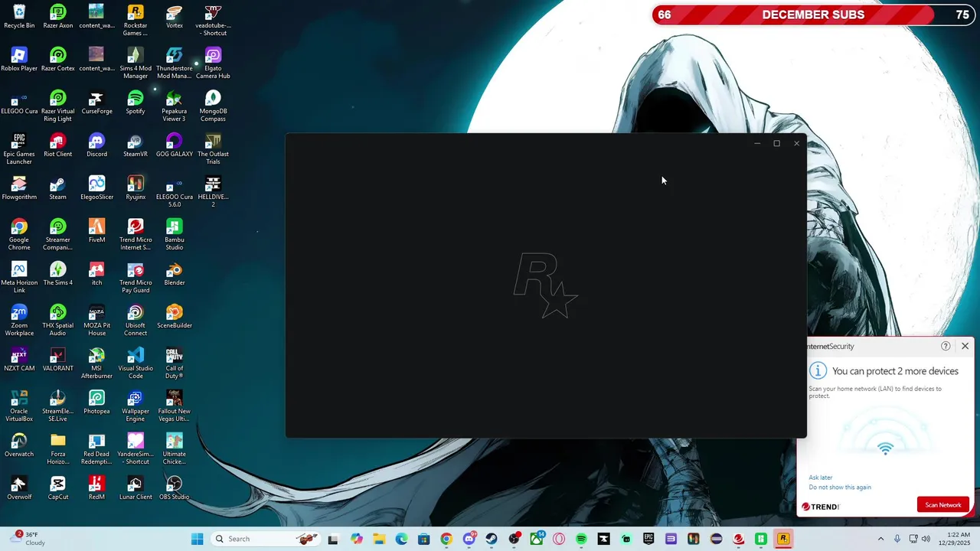Open Google Chrome desktop shortcut
980x551 pixels.
click(19, 234)
